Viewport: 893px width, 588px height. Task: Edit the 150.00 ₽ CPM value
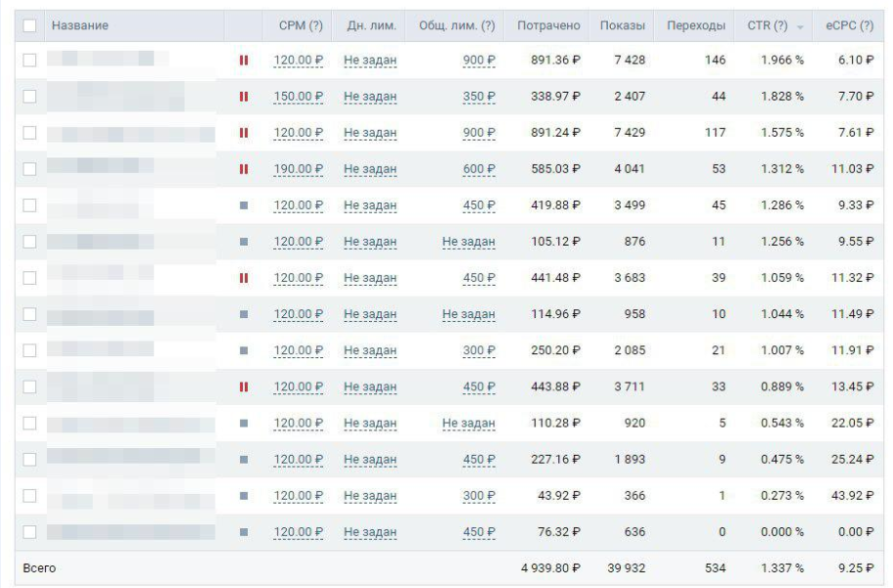pos(299,96)
